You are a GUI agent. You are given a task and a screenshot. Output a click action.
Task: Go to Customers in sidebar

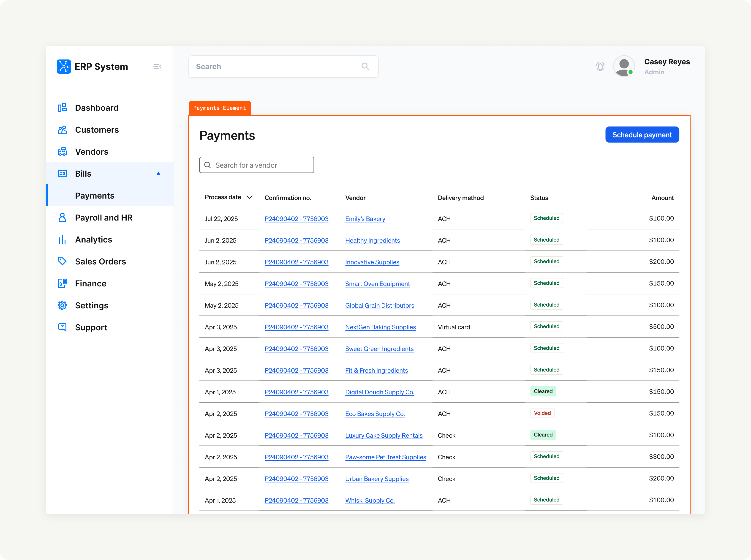coord(97,130)
